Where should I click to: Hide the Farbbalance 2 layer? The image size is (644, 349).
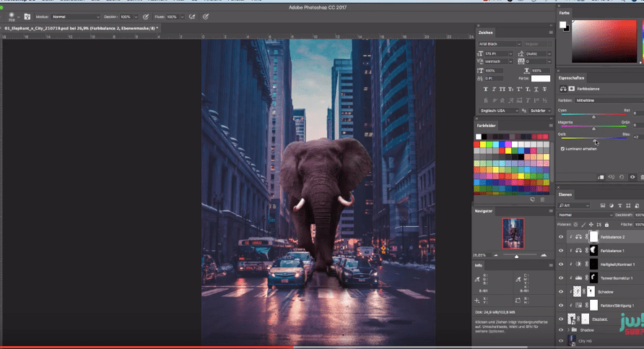tap(562, 236)
